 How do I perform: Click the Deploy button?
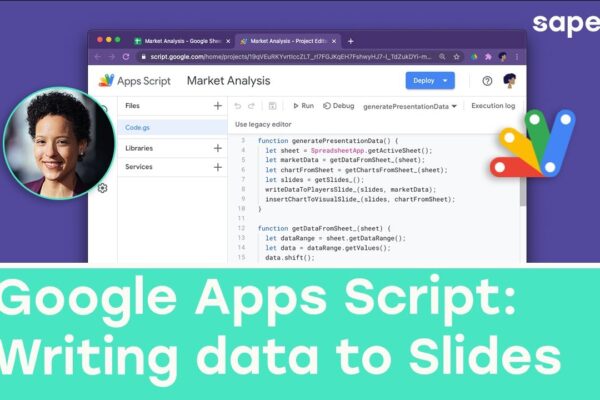[x=430, y=80]
